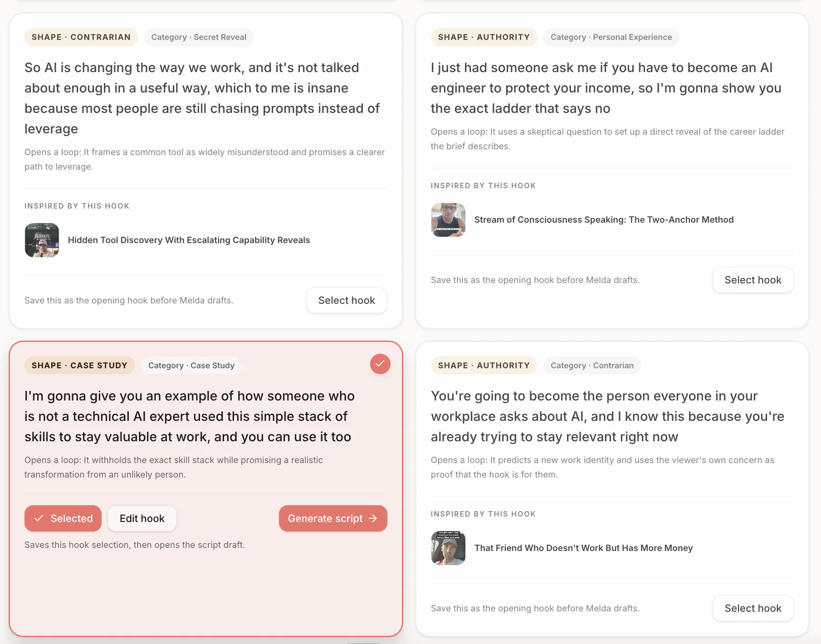Click the arrow icon in Generate script
Screen dimensions: 821x644
pyautogui.click(x=373, y=518)
